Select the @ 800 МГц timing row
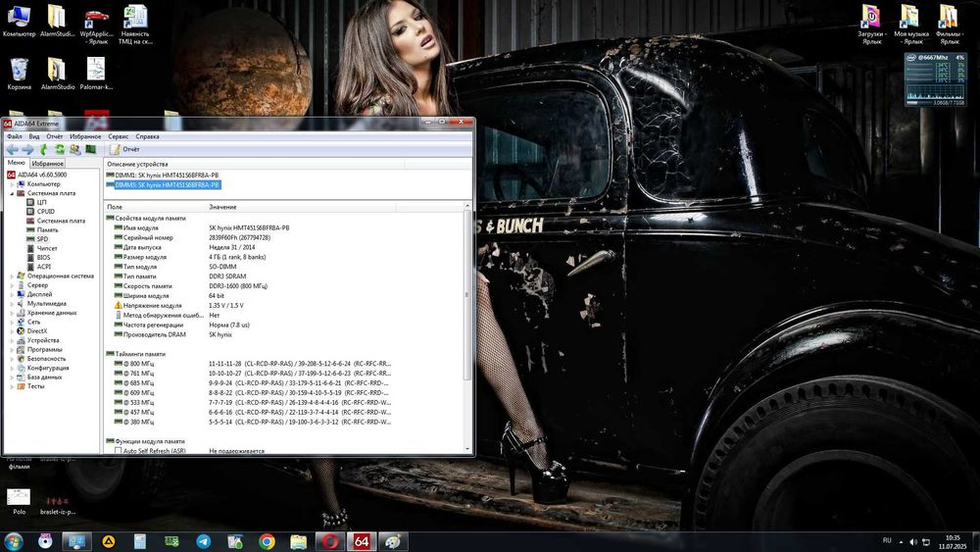Image resolution: width=980 pixels, height=552 pixels. [x=253, y=364]
